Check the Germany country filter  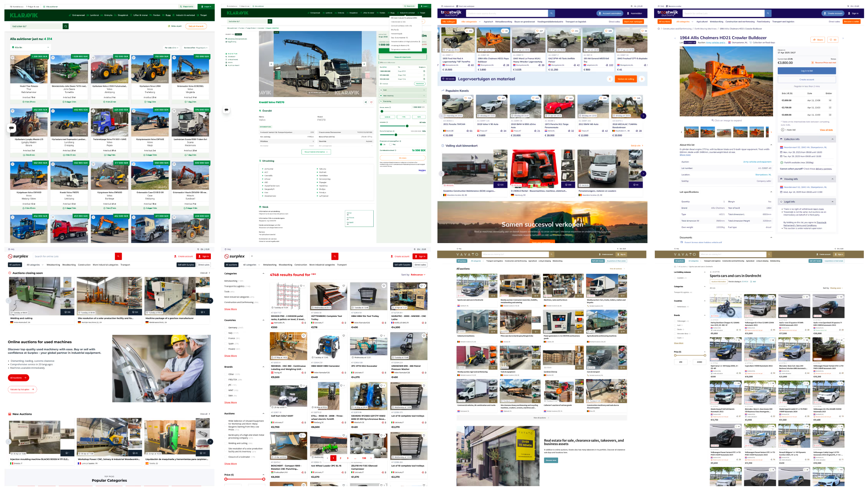226,328
